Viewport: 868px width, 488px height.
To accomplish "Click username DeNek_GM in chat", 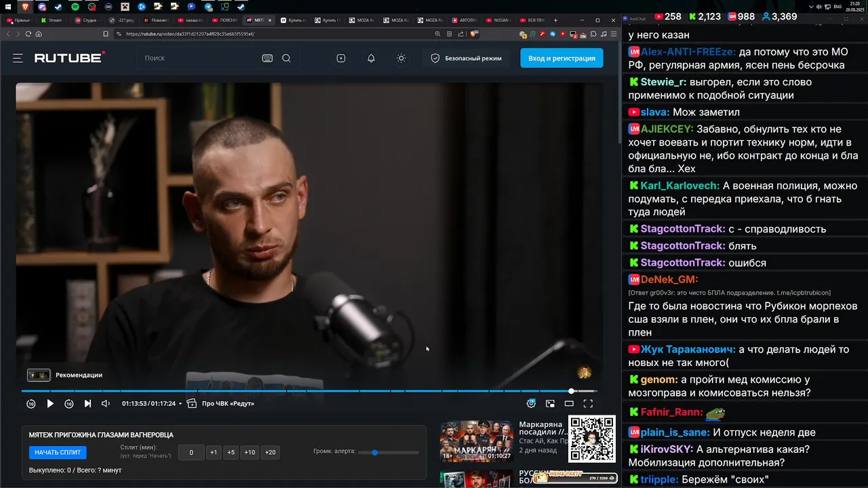I will coord(669,279).
